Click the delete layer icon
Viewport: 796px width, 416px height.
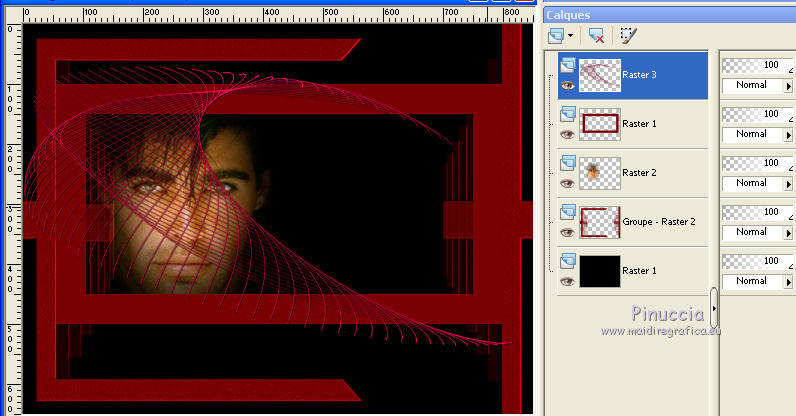(x=596, y=35)
